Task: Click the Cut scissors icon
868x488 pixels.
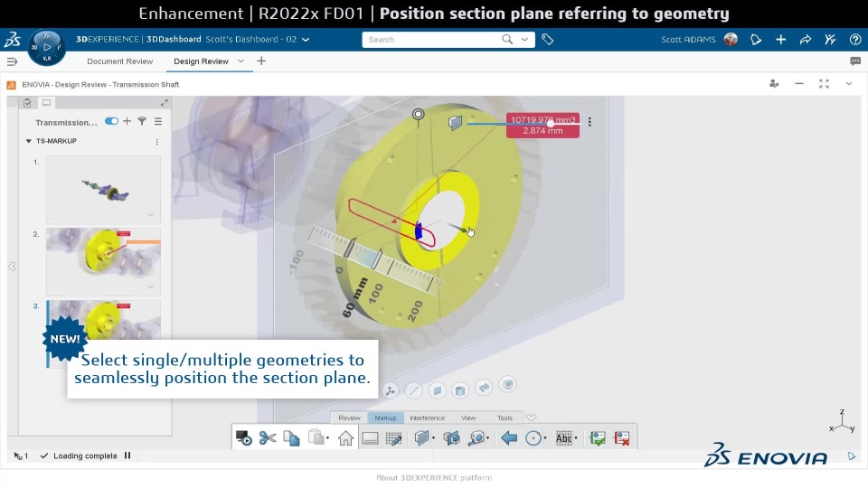Action: pos(268,438)
